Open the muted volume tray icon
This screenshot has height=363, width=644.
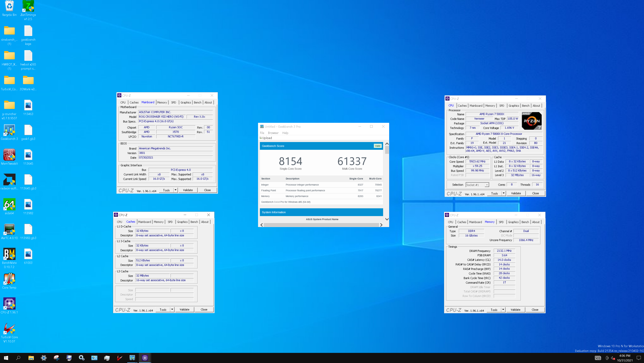click(x=613, y=358)
